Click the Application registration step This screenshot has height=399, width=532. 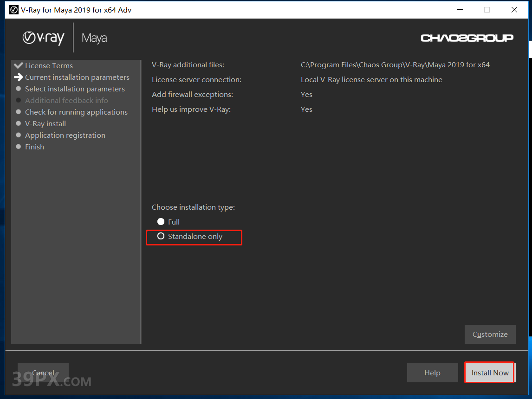click(x=65, y=135)
